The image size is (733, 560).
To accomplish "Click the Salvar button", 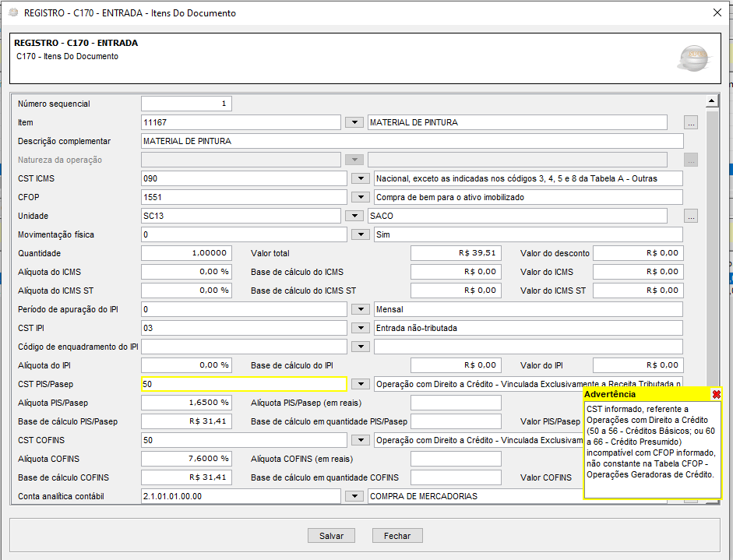I will (331, 536).
